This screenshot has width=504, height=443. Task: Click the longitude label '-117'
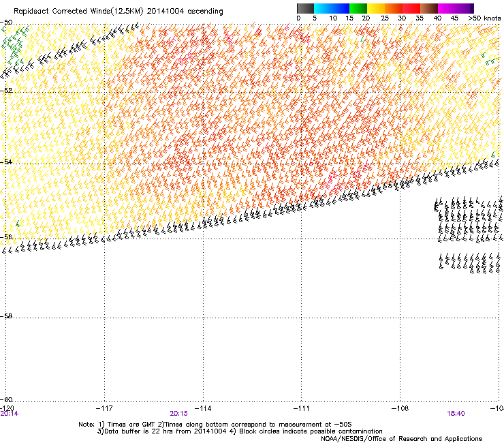click(x=104, y=408)
